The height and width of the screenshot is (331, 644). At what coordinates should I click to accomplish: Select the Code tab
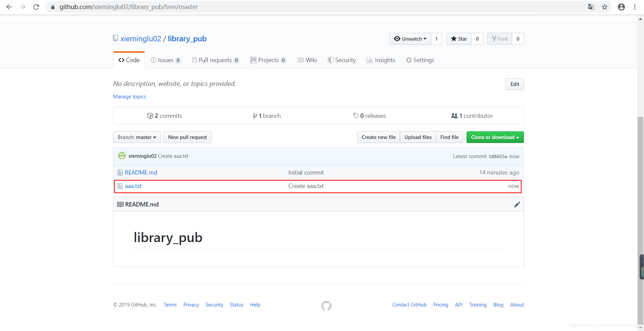129,60
